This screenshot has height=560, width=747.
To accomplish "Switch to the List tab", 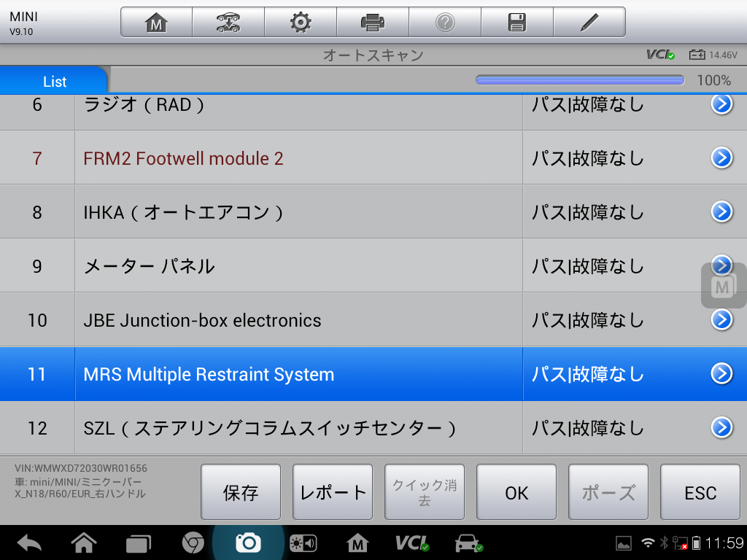I will pyautogui.click(x=54, y=80).
